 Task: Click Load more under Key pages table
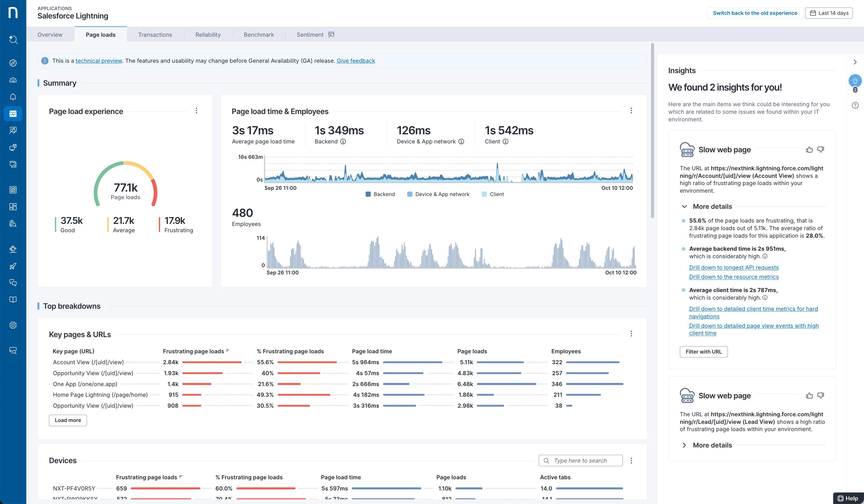68,420
